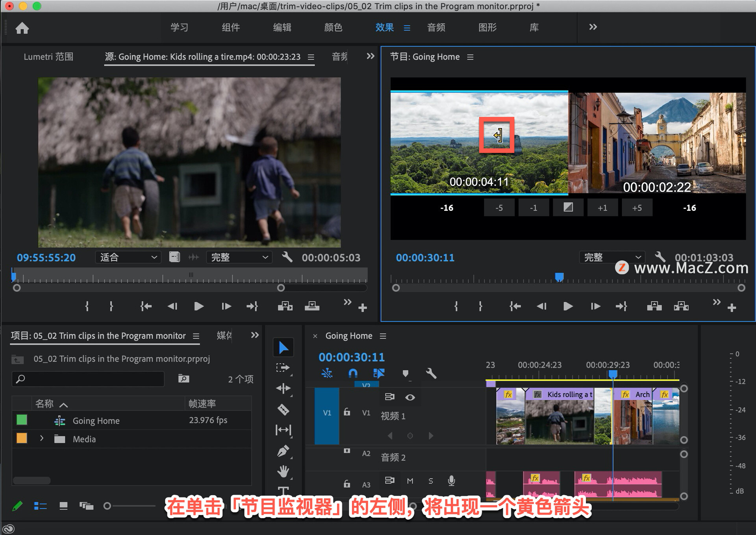
Task: Click the project panel search field
Action: [x=89, y=379]
